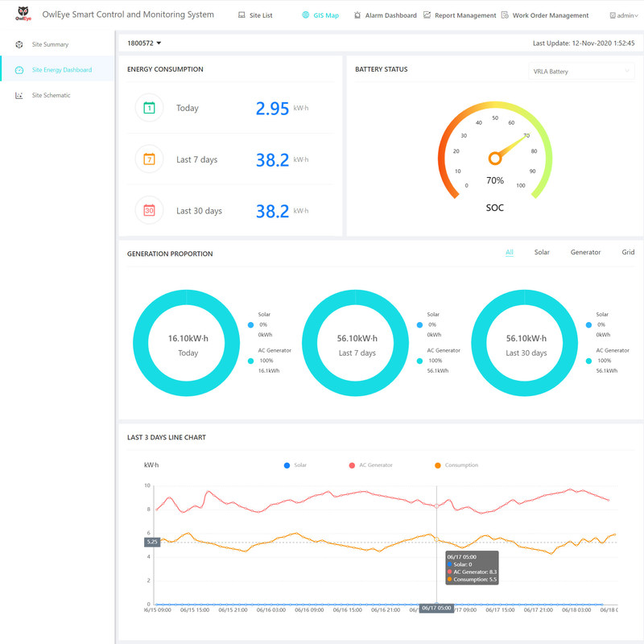644x644 pixels.
Task: Click the GIS Map globe icon
Action: [x=305, y=15]
